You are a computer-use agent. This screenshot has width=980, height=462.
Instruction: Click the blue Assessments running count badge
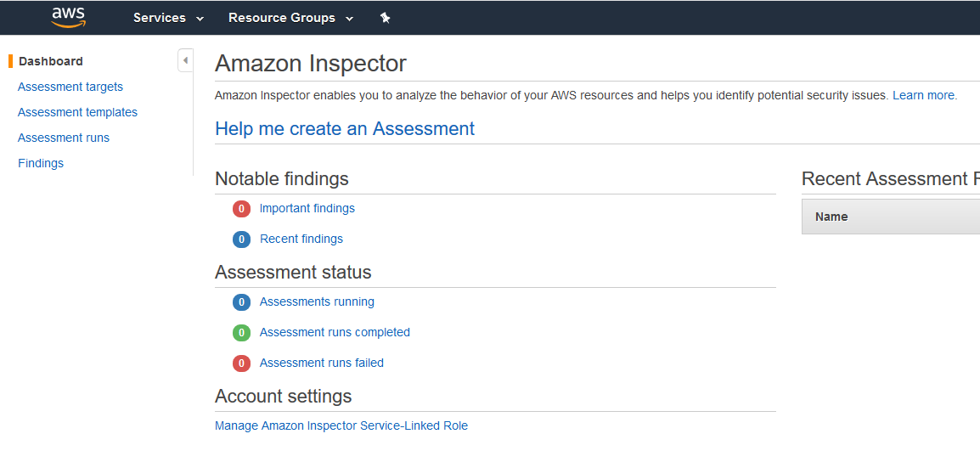click(x=241, y=302)
